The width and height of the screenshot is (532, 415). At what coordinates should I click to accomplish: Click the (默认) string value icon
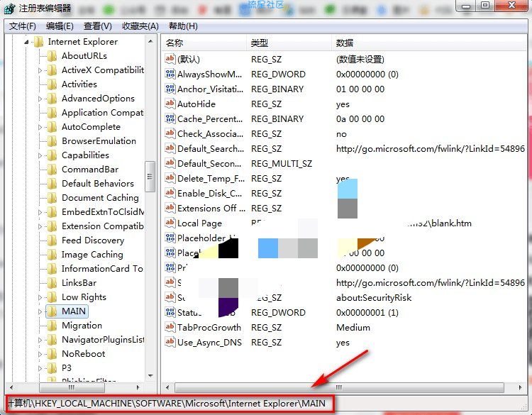pyautogui.click(x=170, y=59)
